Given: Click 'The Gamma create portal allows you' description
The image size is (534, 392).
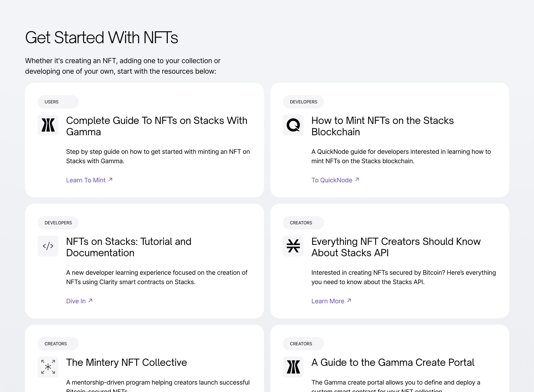Looking at the screenshot, I should [396, 385].
